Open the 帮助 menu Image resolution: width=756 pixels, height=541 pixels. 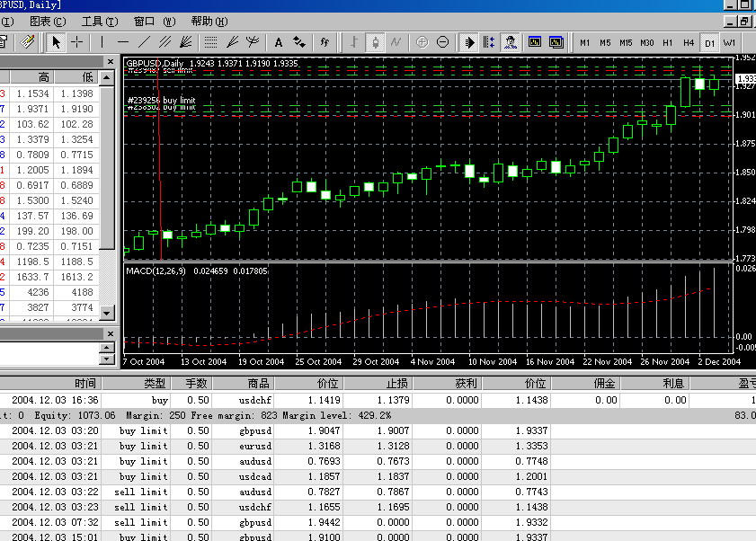[x=208, y=21]
